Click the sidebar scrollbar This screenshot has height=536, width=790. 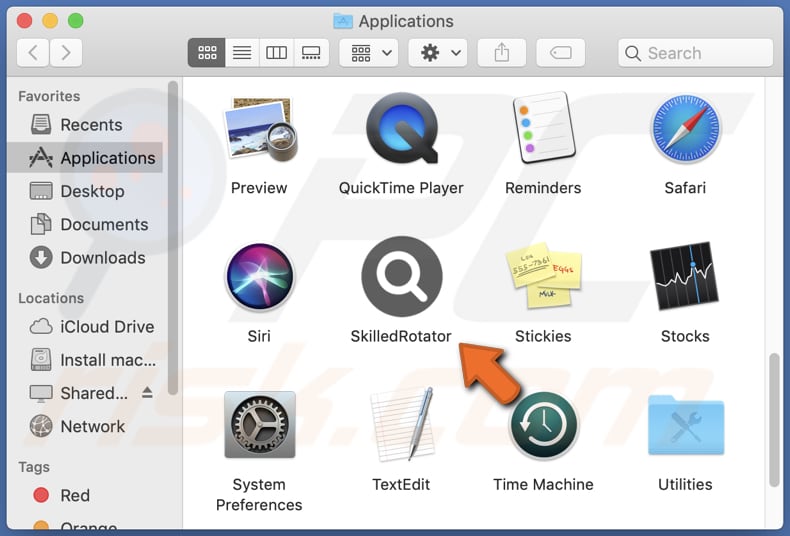(x=173, y=238)
